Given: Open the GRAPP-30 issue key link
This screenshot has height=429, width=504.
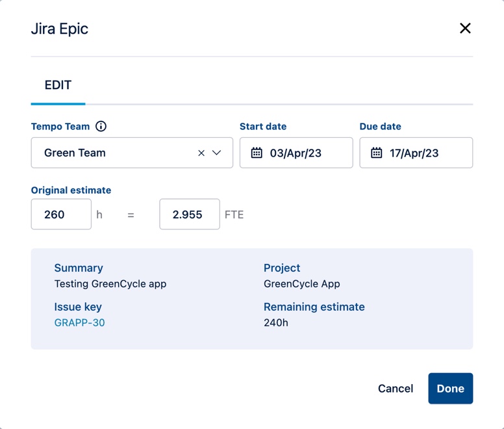Looking at the screenshot, I should pyautogui.click(x=79, y=322).
